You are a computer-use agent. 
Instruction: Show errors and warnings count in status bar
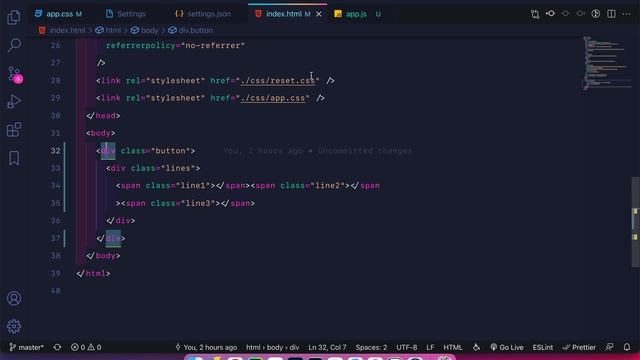[x=86, y=347]
